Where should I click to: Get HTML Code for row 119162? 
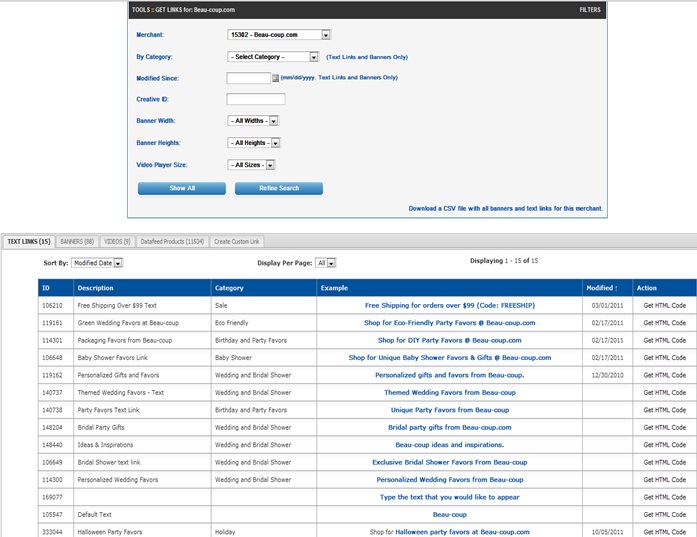665,375
